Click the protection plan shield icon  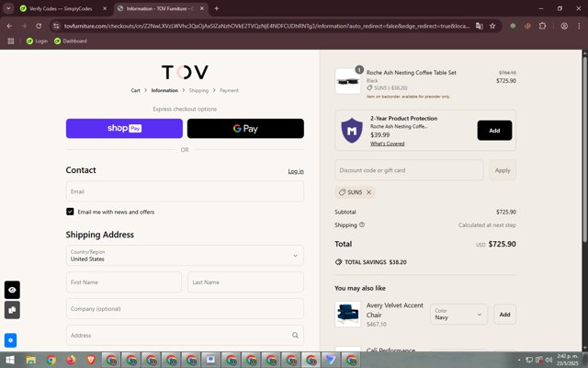[x=352, y=131]
